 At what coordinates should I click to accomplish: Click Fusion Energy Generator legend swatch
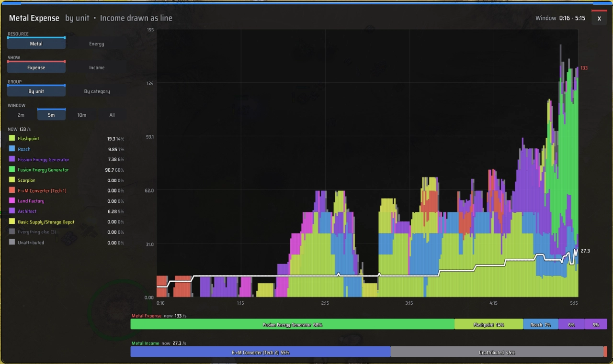pos(12,170)
